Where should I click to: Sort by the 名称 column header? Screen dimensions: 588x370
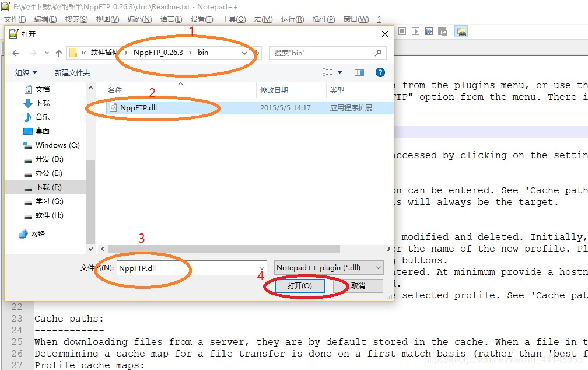point(115,90)
